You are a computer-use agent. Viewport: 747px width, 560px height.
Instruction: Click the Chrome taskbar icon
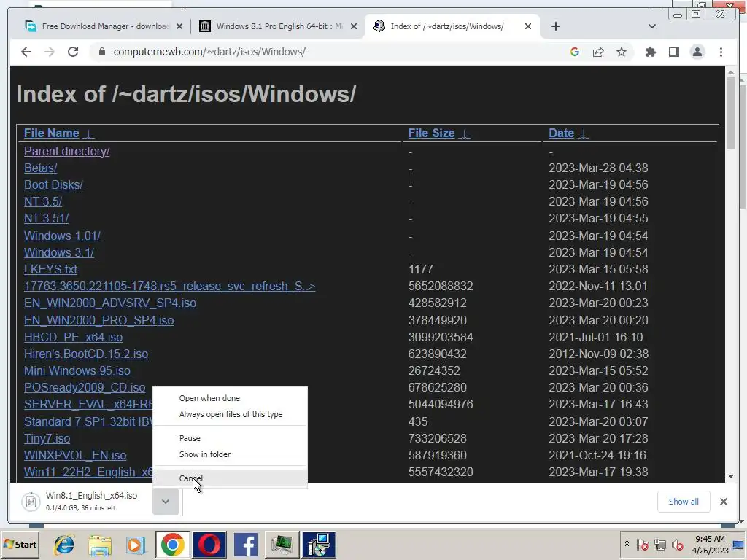pyautogui.click(x=172, y=545)
